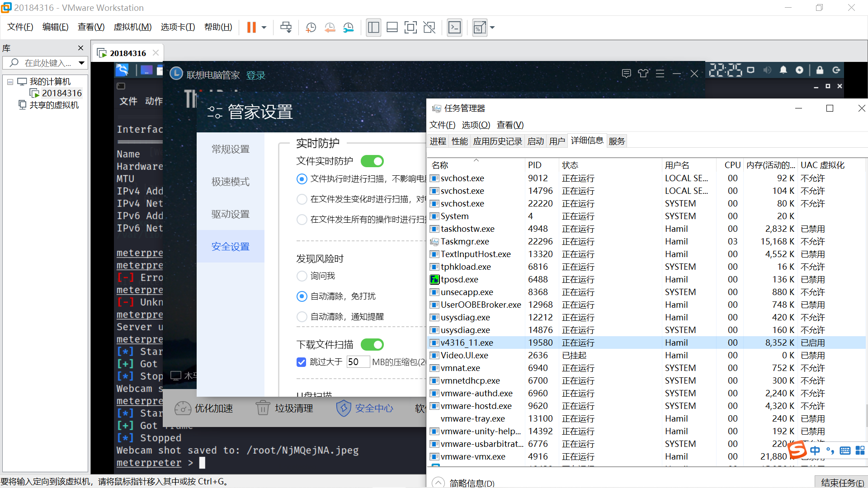This screenshot has width=868, height=488.
Task: Pause the virtual machine
Action: (251, 28)
